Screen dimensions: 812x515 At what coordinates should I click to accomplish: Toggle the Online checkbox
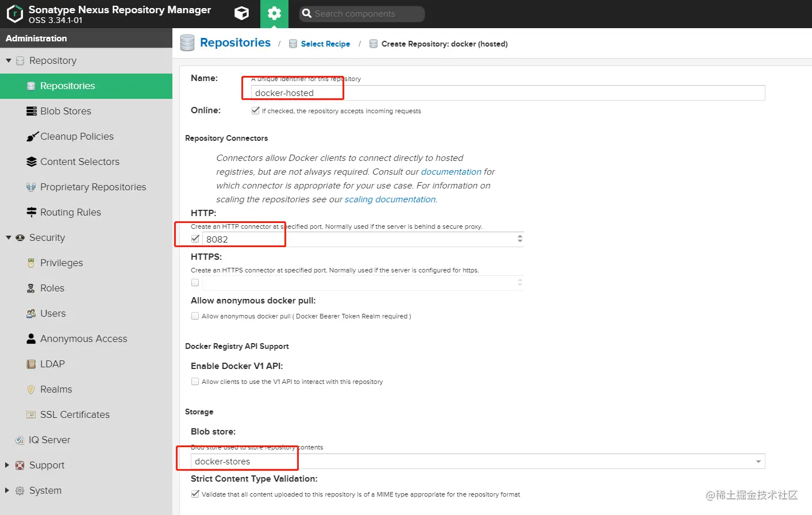point(256,111)
